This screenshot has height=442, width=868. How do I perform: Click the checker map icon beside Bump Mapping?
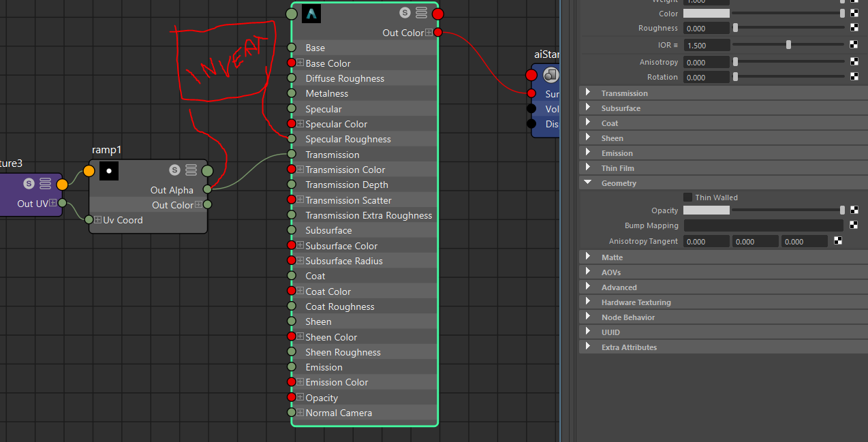854,225
